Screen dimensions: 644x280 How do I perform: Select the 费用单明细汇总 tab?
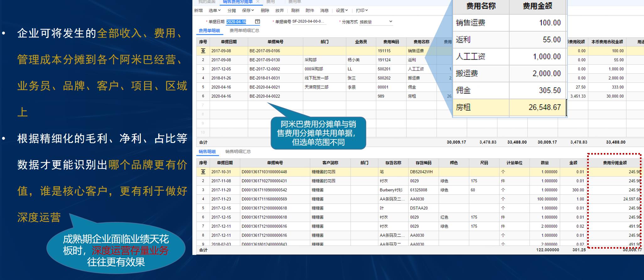[x=244, y=31]
